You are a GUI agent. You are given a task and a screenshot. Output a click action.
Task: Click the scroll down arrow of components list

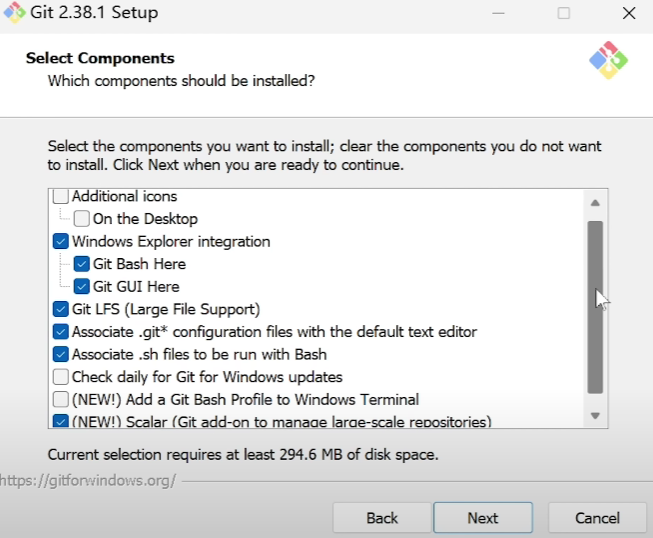coord(595,415)
